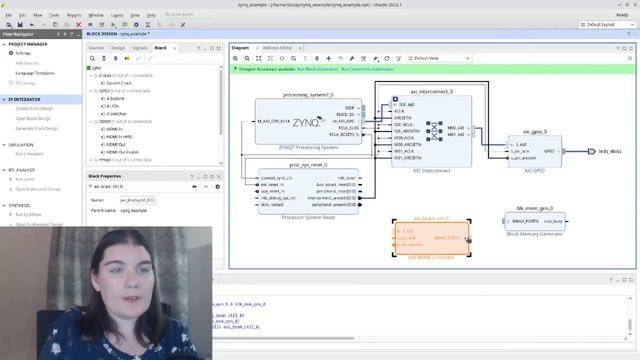
Task: Click the orange axi_bram_ctrl_0 block
Action: tap(431, 238)
